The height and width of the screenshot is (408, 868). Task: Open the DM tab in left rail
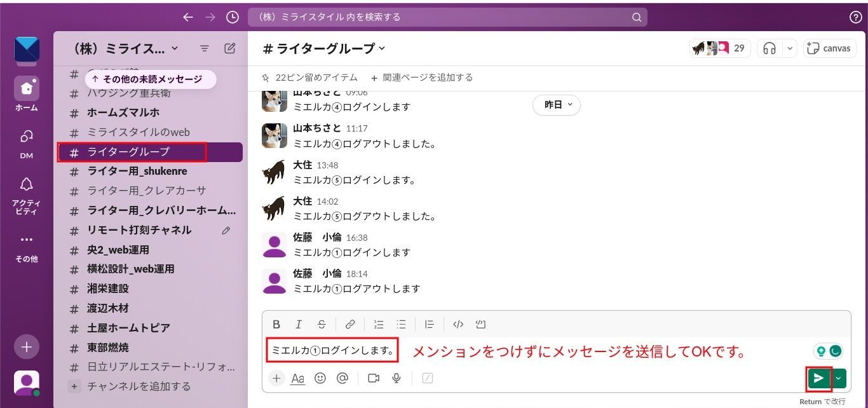point(27,143)
